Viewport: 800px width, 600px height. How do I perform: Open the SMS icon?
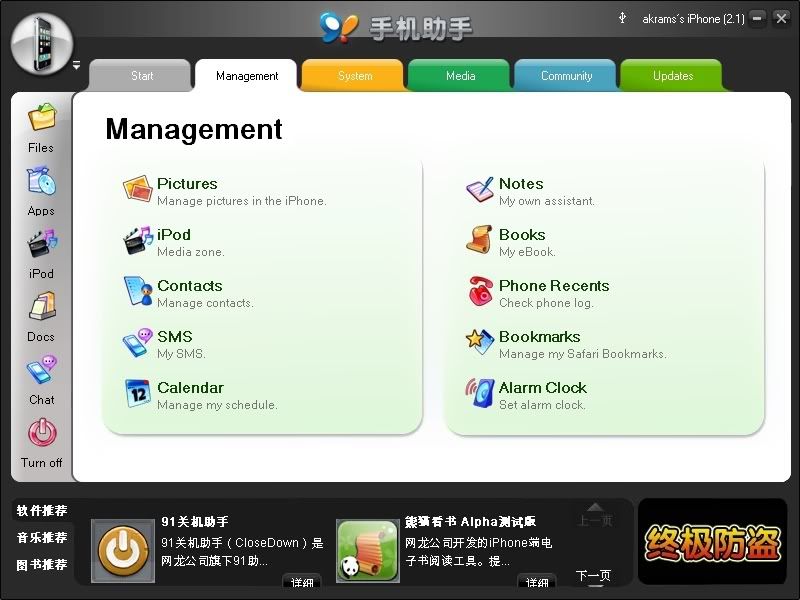pyautogui.click(x=138, y=342)
